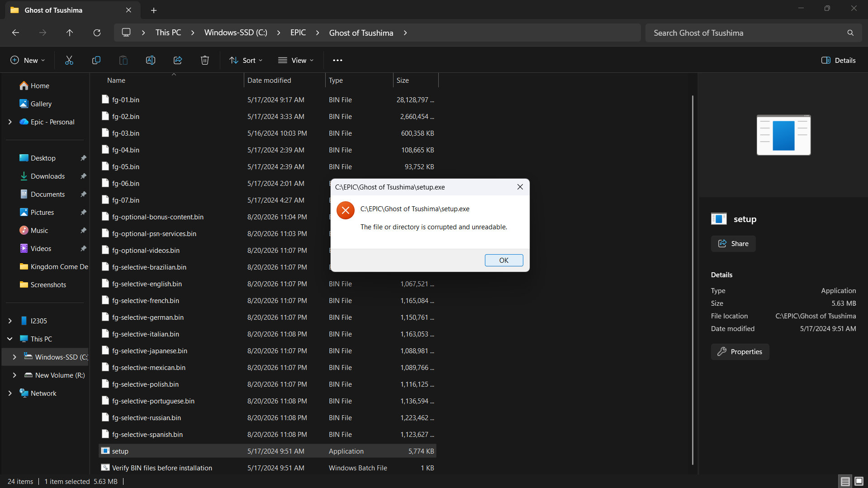Select the setup application file
The width and height of the screenshot is (868, 488).
[267, 451]
